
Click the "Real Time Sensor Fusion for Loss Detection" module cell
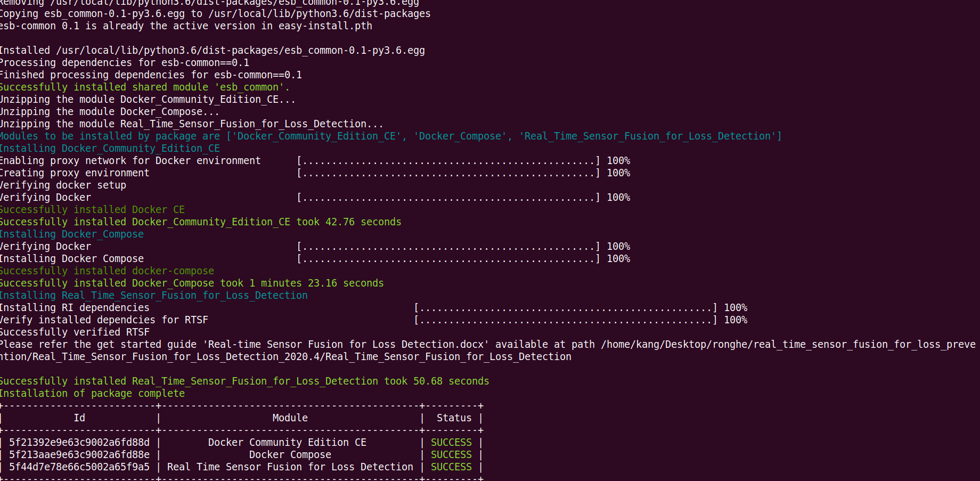click(x=290, y=467)
